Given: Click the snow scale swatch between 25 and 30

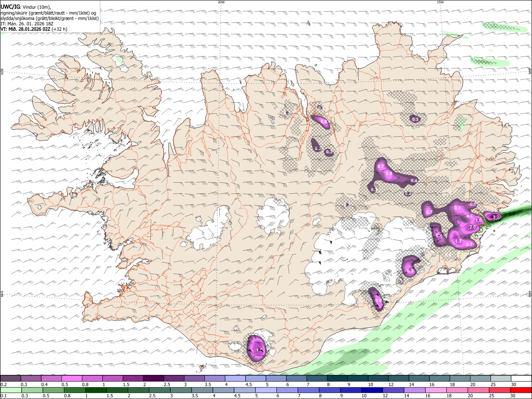Looking at the screenshot, I should [x=501, y=378].
